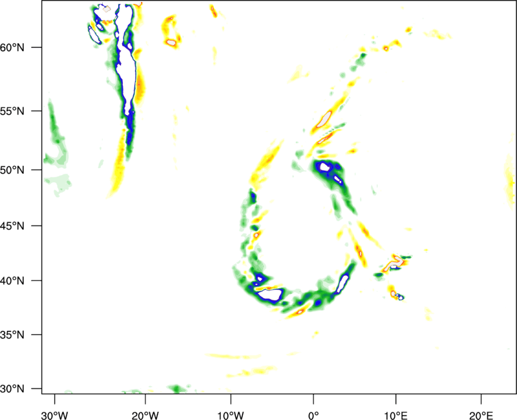
Task: Click the 50°N latitude label
Action: pyautogui.click(x=12, y=170)
